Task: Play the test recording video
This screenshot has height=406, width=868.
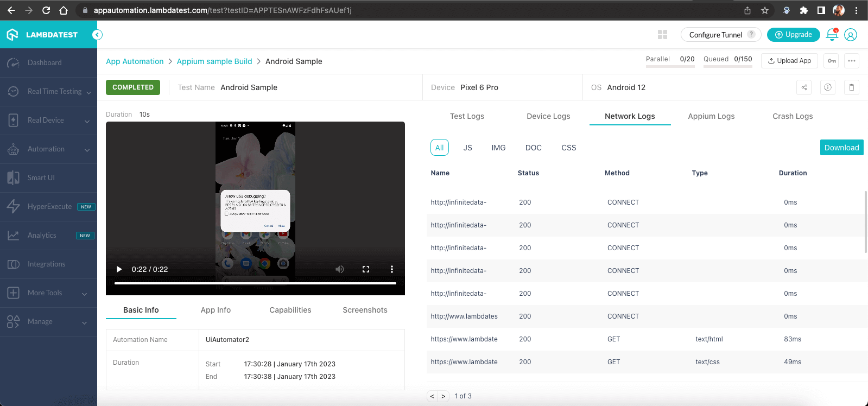Action: point(119,269)
